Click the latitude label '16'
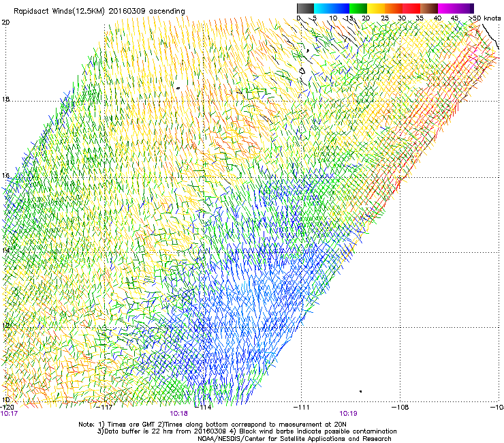Image resolution: width=504 pixels, height=443 pixels. (5, 176)
